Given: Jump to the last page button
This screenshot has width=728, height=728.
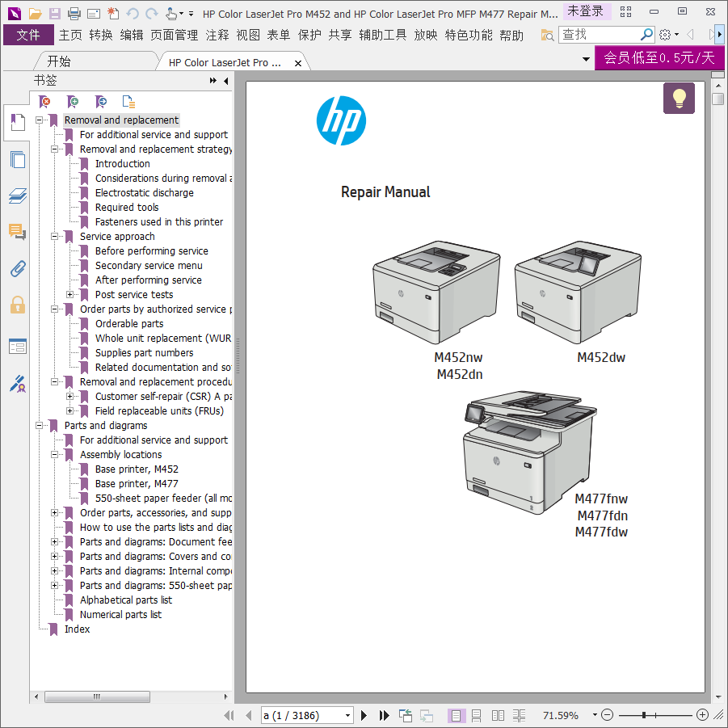Looking at the screenshot, I should (384, 715).
